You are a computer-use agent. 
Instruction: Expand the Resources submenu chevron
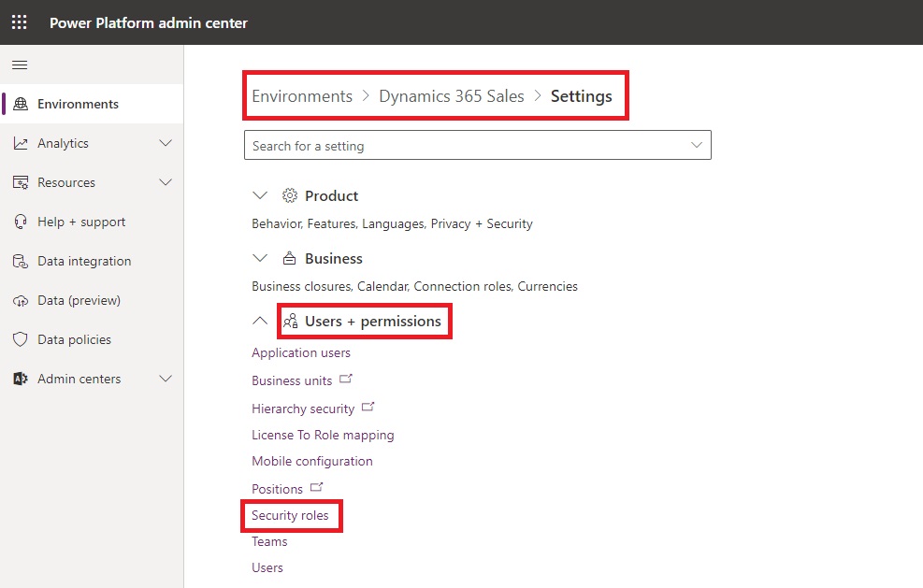click(166, 182)
